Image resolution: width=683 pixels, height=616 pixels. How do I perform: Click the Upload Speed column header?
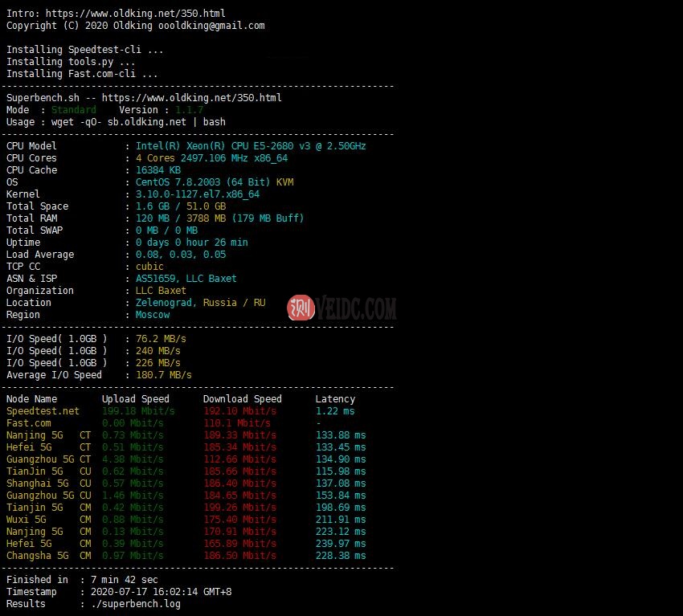click(x=135, y=399)
